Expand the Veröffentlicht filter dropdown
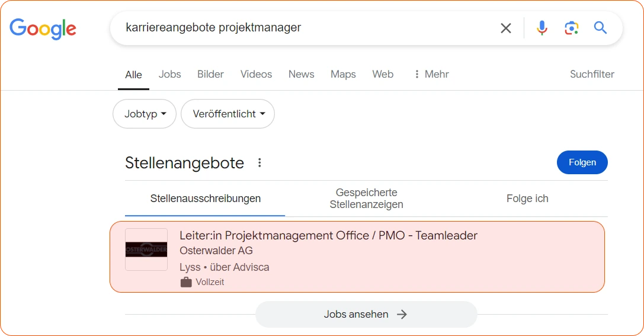The width and height of the screenshot is (644, 336). coord(228,114)
